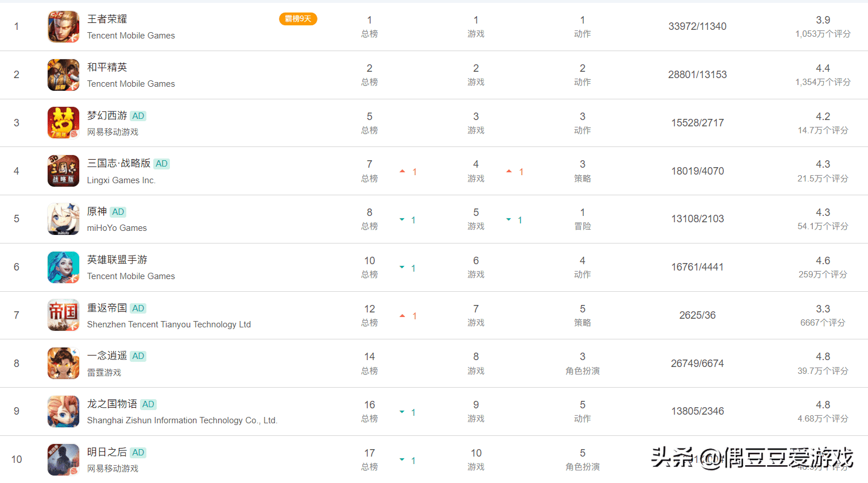Screen dimensions: 868x483
Task: Click publisher 网易移动游戏 under 梦幻西游
Action: (113, 132)
